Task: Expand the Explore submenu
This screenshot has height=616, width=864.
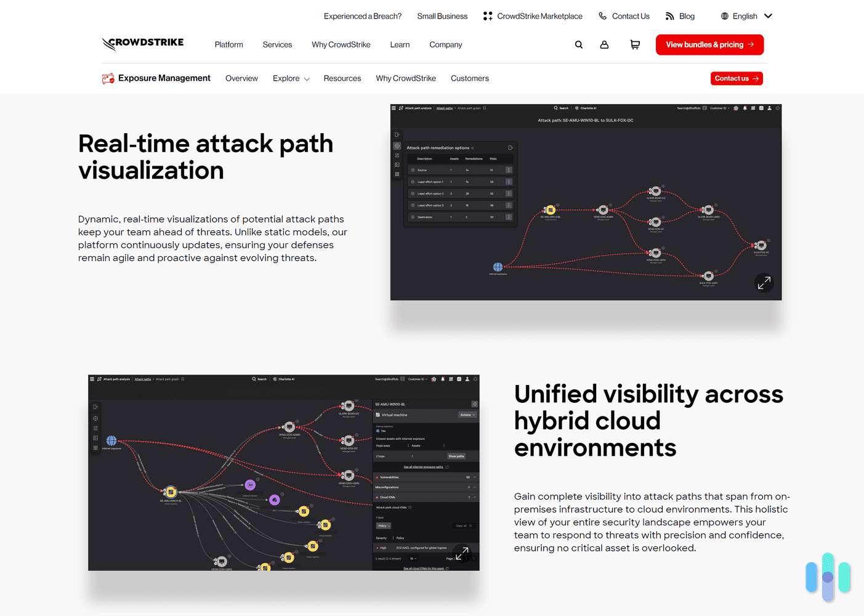Action: point(291,78)
